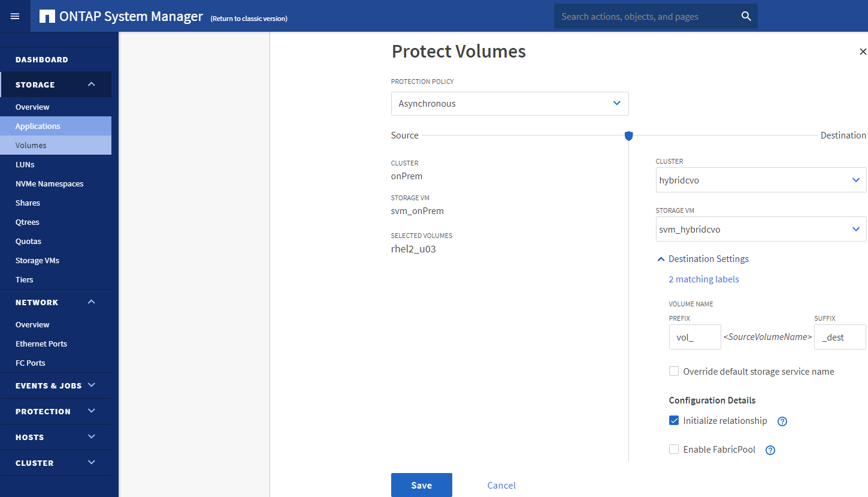Click the shield marker between Source and Destination
The image size is (868, 497).
[628, 136]
